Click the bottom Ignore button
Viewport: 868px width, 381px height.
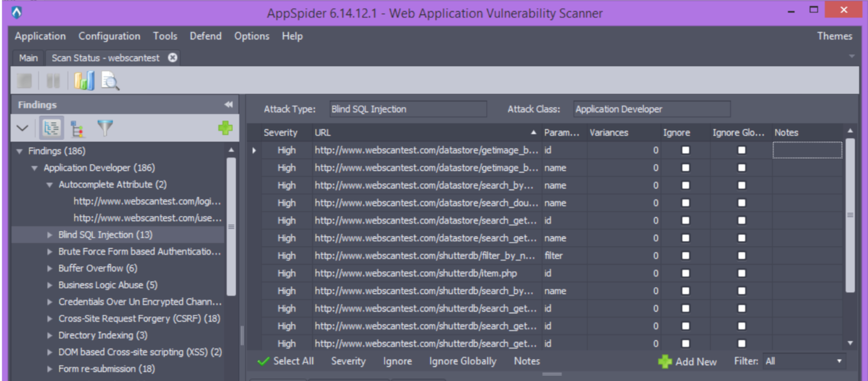398,361
